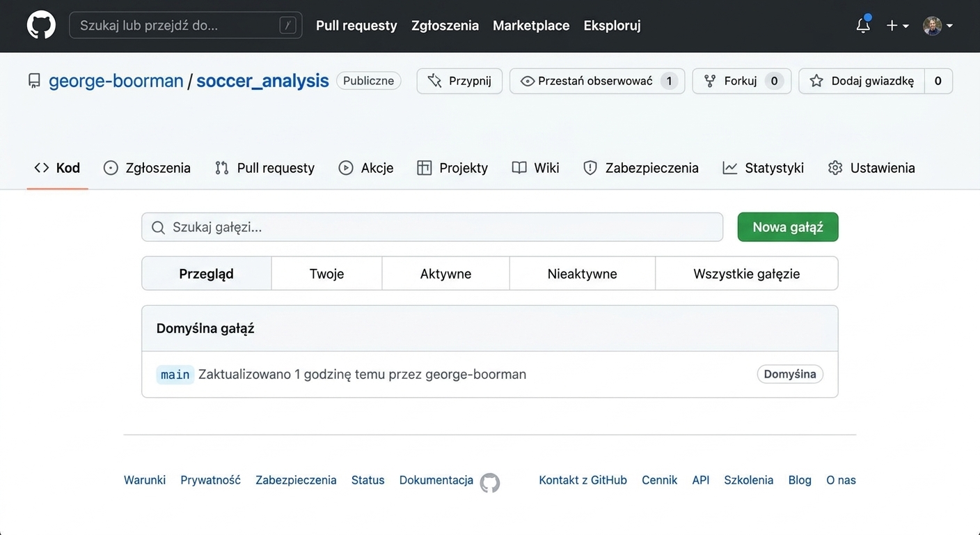Click the watchers count 1

(x=669, y=81)
